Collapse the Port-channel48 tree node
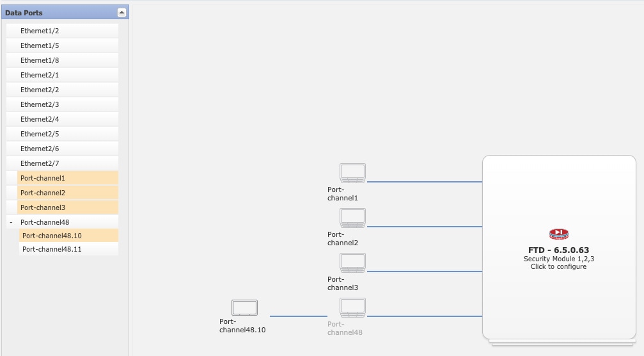This screenshot has width=644, height=356. pyautogui.click(x=11, y=222)
